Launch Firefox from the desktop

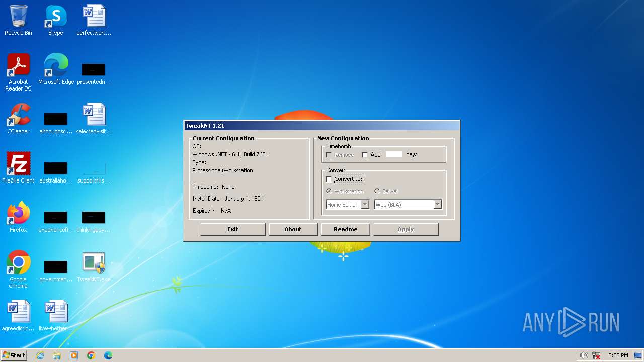[18, 217]
